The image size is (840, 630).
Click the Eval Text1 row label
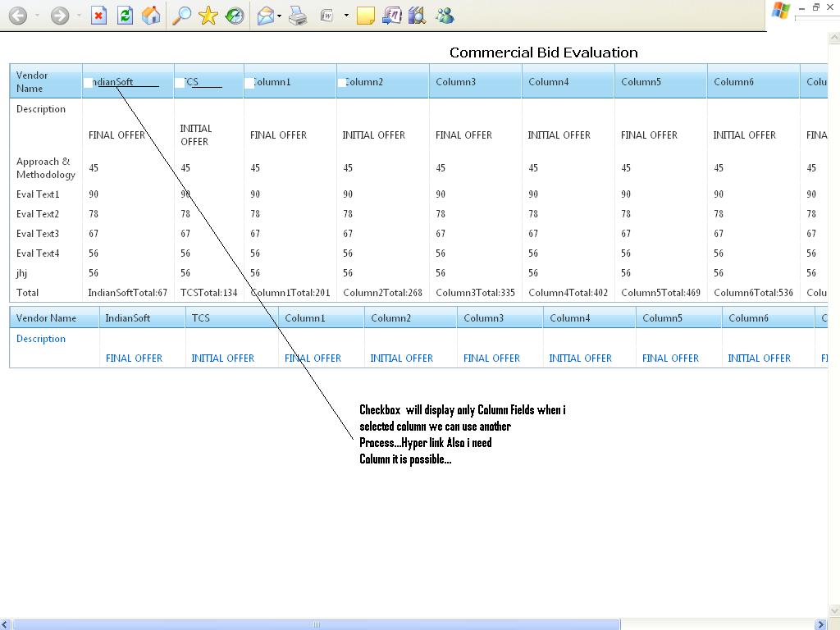38,194
